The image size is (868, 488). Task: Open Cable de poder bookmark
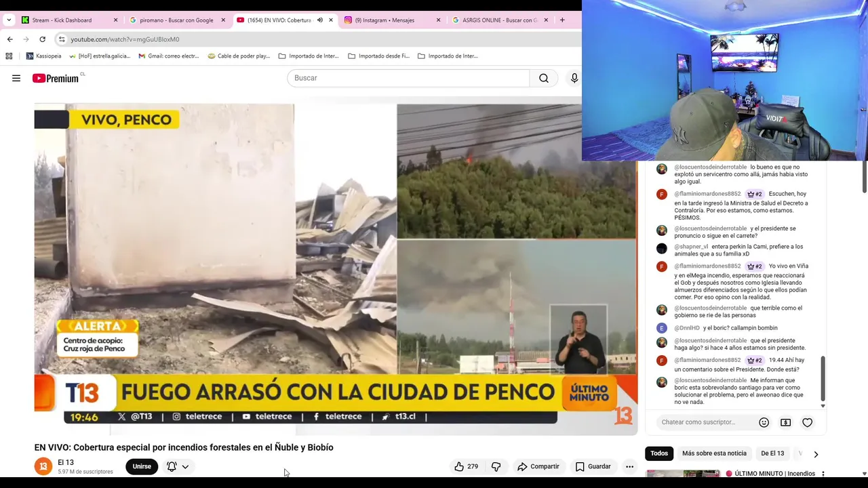click(x=239, y=56)
